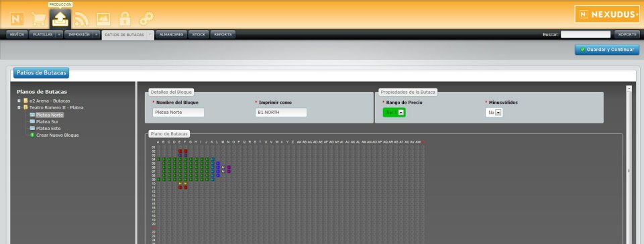
Task: Select Platea Norte in the tree
Action: point(49,115)
